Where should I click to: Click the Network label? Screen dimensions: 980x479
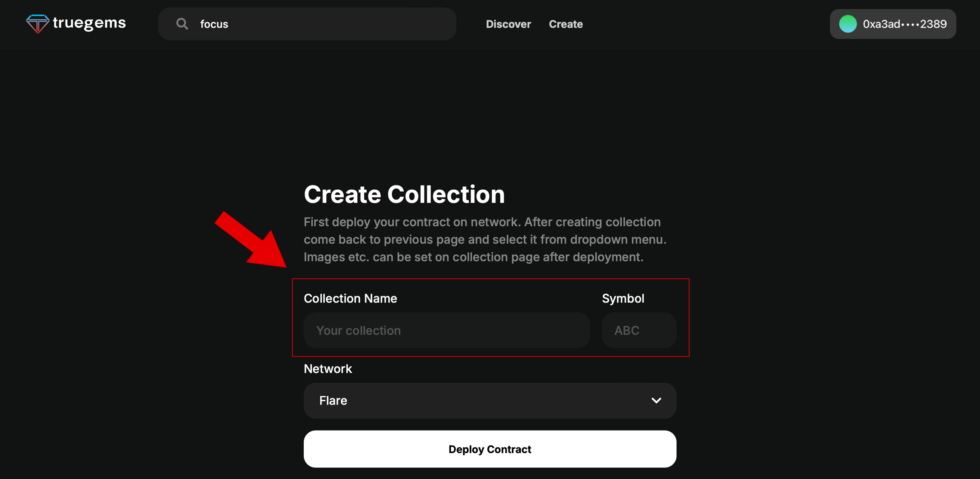pos(328,369)
